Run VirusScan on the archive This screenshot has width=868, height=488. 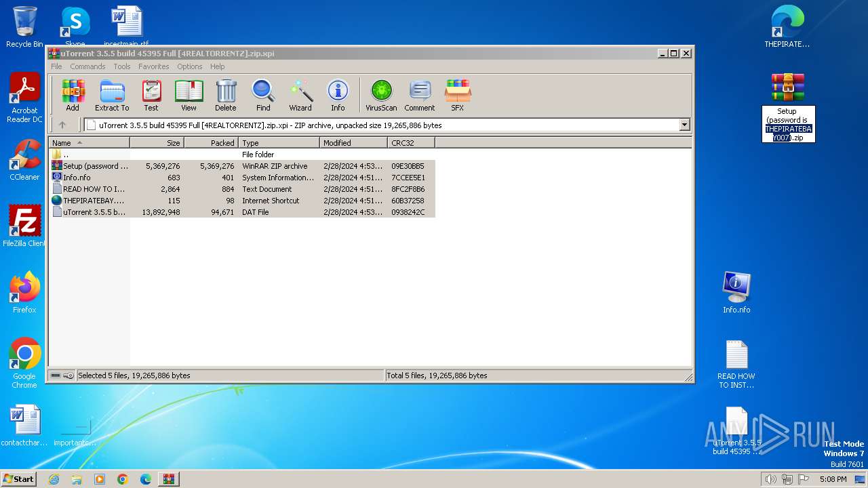coord(381,96)
